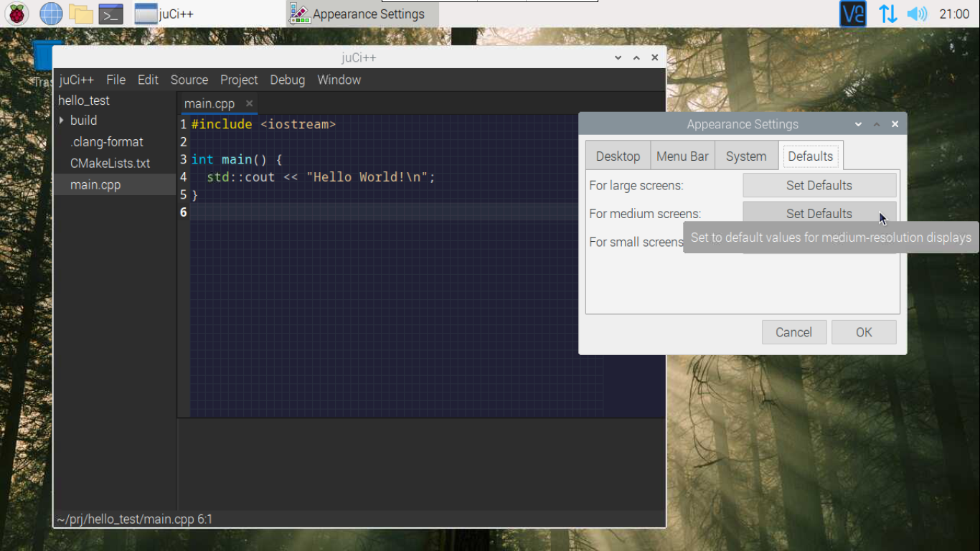980x551 pixels.
Task: Place cursor on empty line 6
Action: pos(428,212)
